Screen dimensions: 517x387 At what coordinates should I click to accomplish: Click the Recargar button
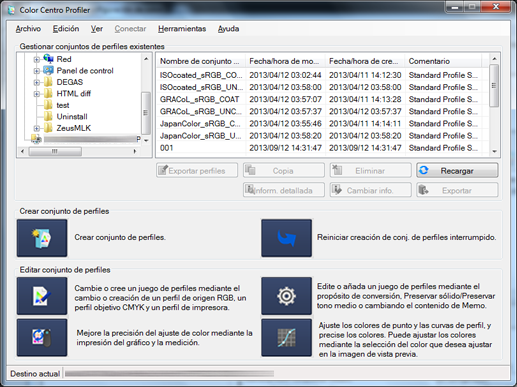457,170
